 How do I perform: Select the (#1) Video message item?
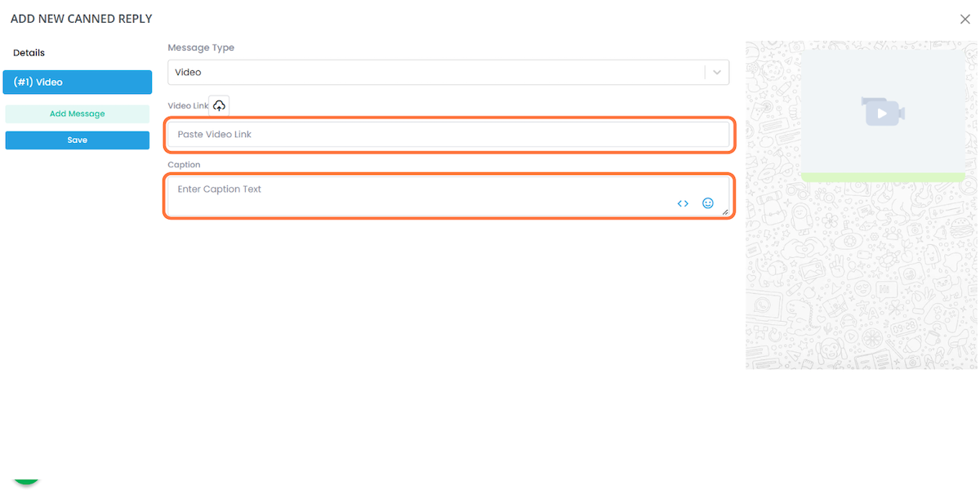(78, 82)
